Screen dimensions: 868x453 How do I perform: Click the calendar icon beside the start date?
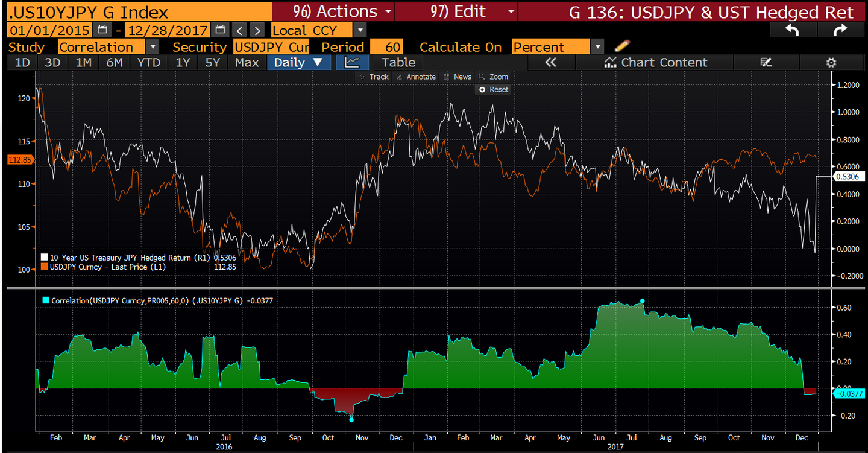[x=101, y=29]
